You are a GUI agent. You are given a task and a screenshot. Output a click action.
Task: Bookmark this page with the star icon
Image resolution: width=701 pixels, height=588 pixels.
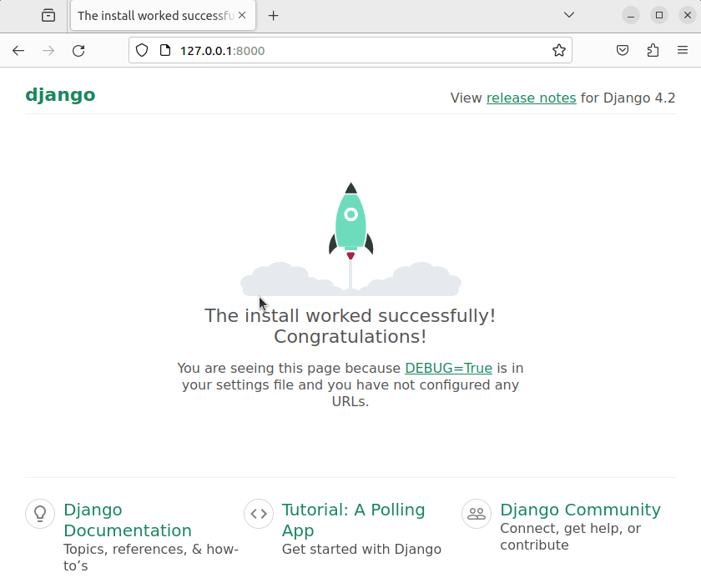click(x=559, y=51)
